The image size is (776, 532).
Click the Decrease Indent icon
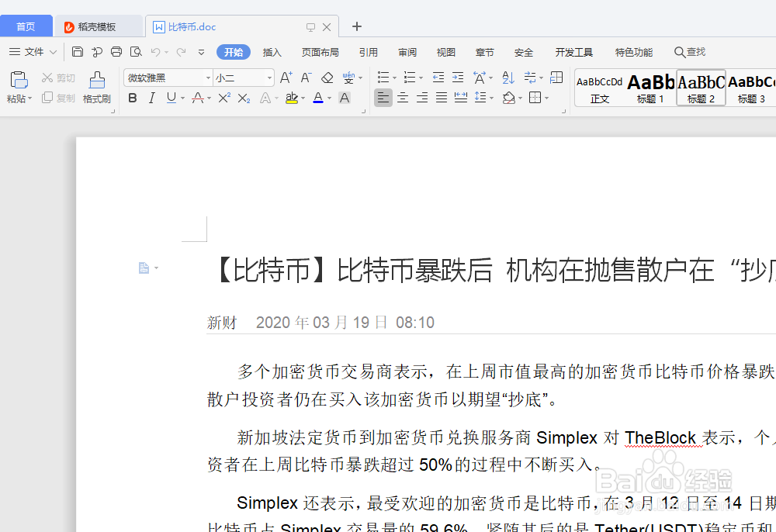pos(438,78)
